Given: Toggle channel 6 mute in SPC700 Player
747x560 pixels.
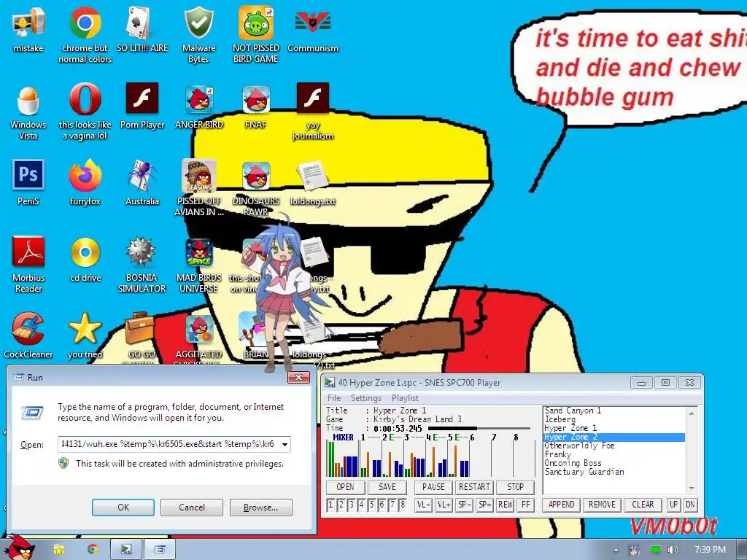Looking at the screenshot, I should pos(382,505).
